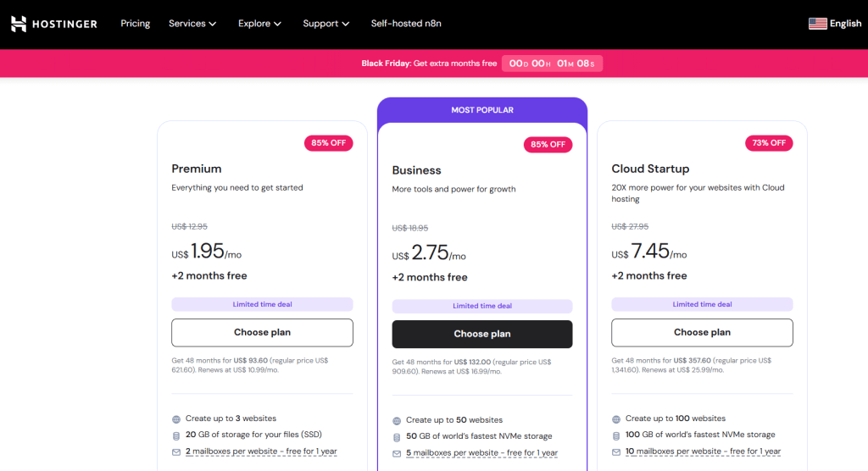The image size is (868, 471).
Task: Click the Premium plan title
Action: pyautogui.click(x=197, y=169)
